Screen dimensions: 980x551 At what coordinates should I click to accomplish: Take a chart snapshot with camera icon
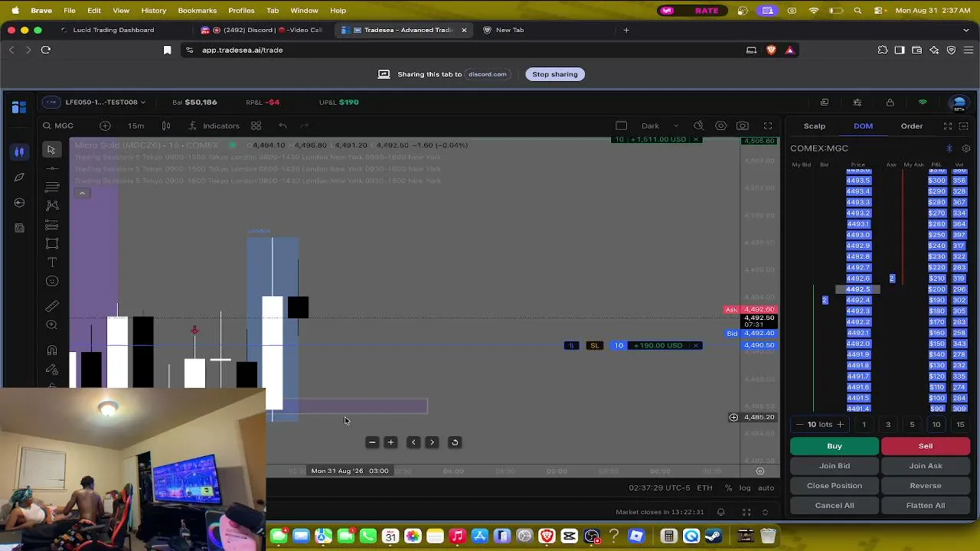[x=743, y=126]
